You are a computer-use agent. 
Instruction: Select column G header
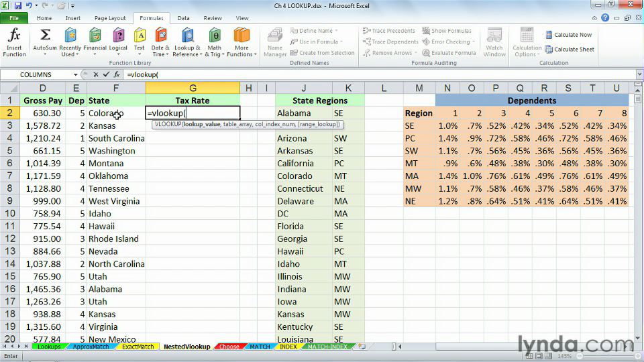[x=193, y=88]
